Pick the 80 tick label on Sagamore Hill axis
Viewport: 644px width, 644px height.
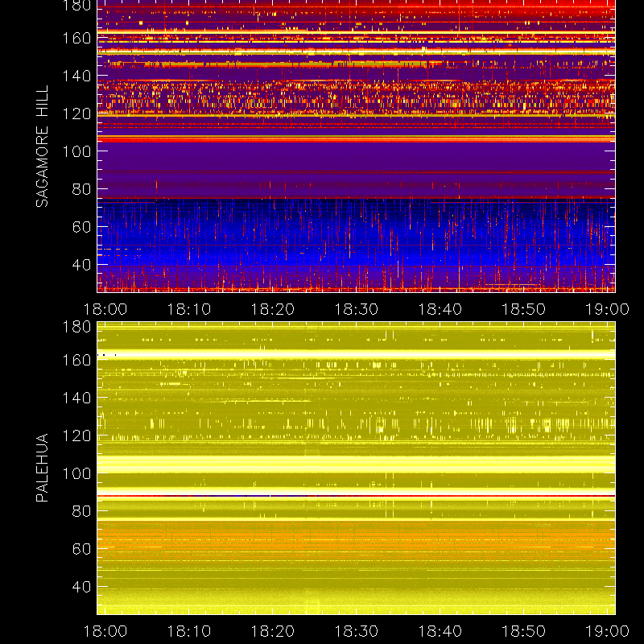click(x=81, y=189)
